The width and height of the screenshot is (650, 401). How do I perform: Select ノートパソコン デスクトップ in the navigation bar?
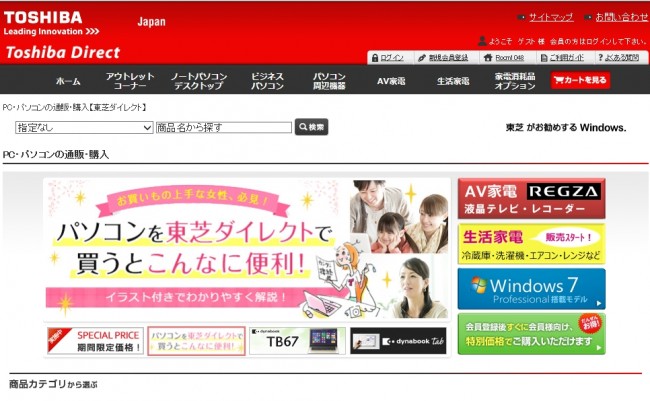point(199,81)
